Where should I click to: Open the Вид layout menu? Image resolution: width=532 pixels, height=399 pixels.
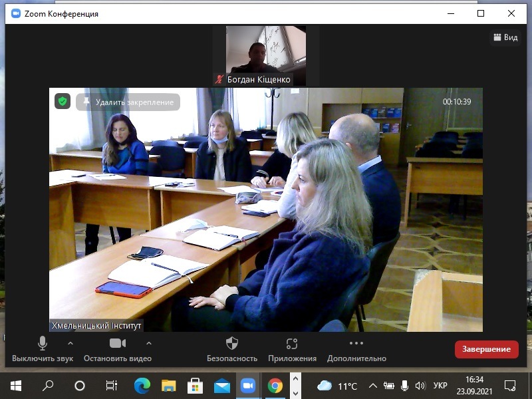[x=505, y=37]
